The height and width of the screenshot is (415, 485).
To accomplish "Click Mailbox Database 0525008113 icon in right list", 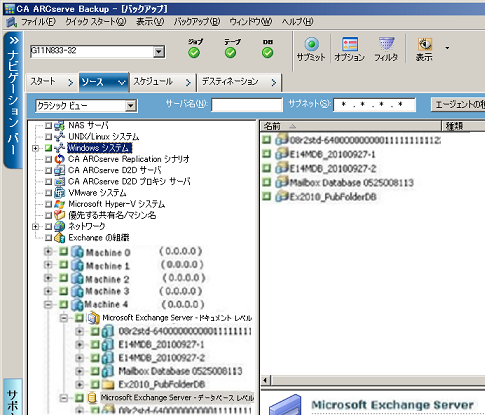I will click(x=282, y=182).
